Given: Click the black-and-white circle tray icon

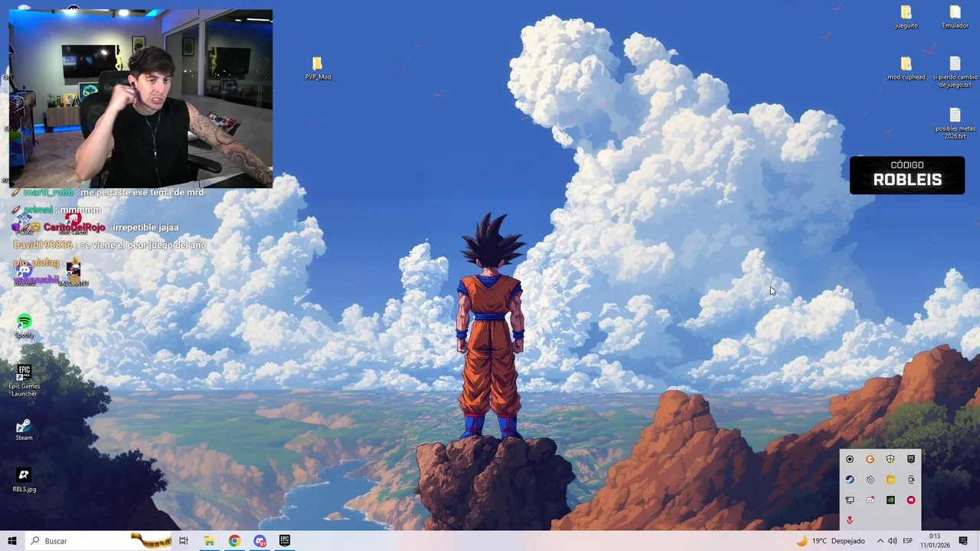Looking at the screenshot, I should (850, 459).
